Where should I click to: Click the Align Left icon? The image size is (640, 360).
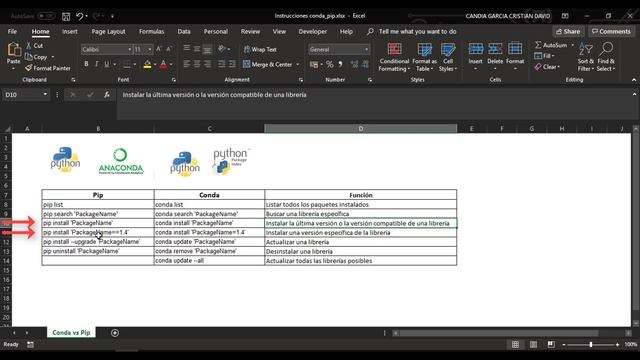click(x=187, y=64)
